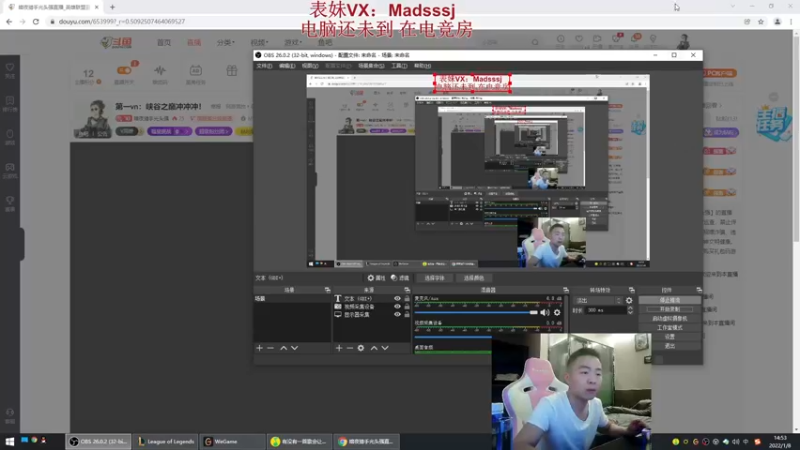The image size is (800, 450).
Task: Pop out the Scene Transitions dock panel
Action: pyautogui.click(x=632, y=290)
